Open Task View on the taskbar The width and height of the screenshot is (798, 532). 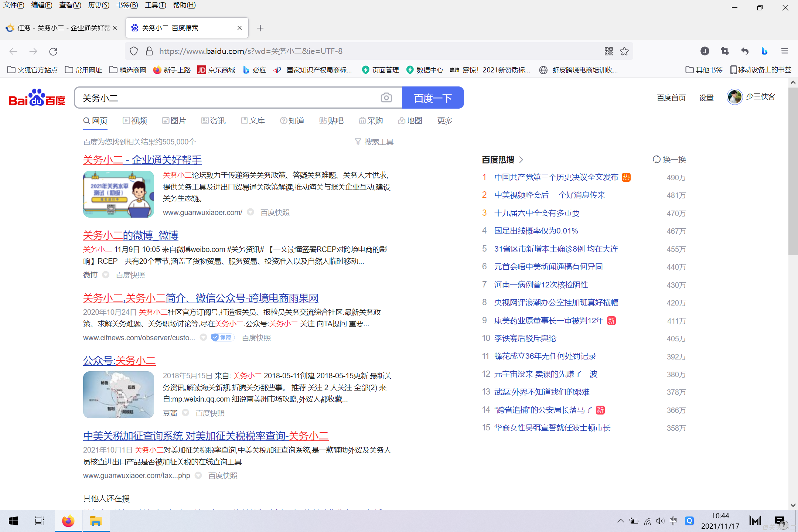click(40, 521)
